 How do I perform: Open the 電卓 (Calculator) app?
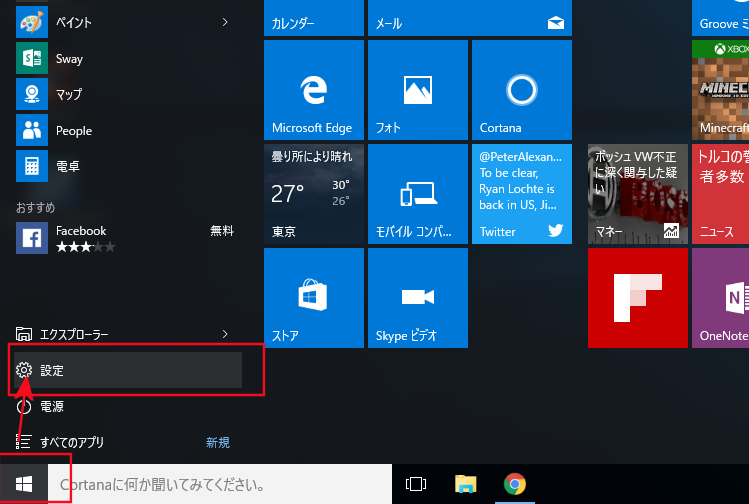click(128, 166)
